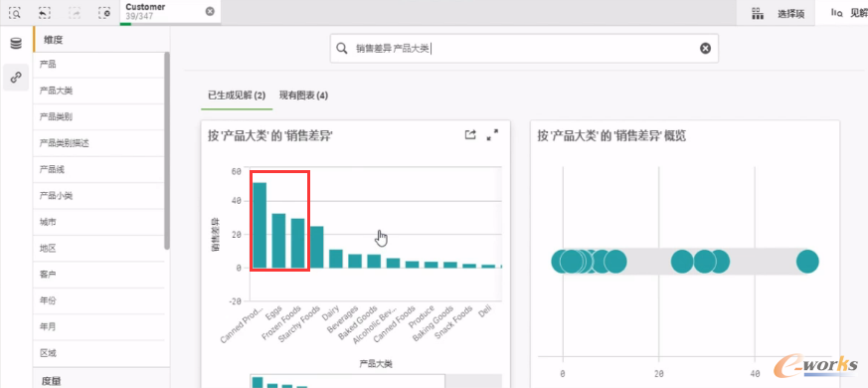
Task: Click the Dairy bar
Action: [336, 259]
